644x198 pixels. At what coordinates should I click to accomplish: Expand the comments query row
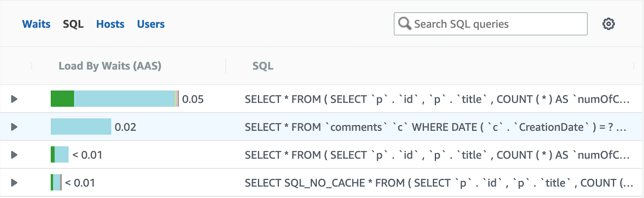pyautogui.click(x=14, y=127)
